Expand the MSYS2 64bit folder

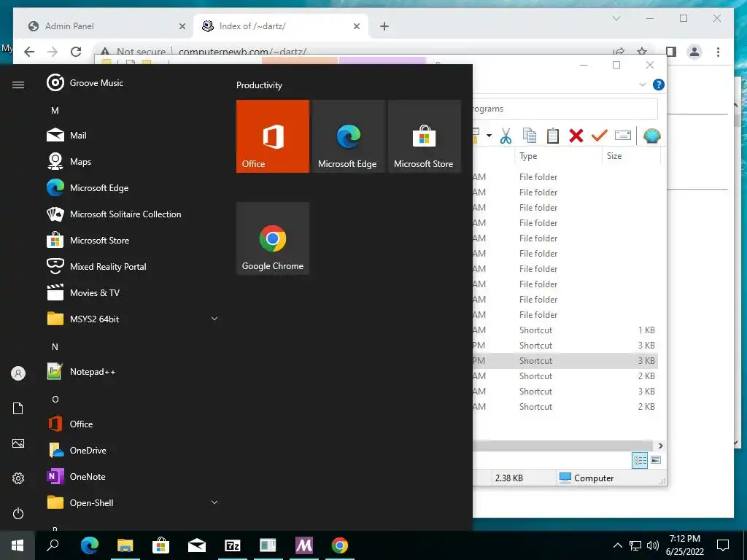214,319
